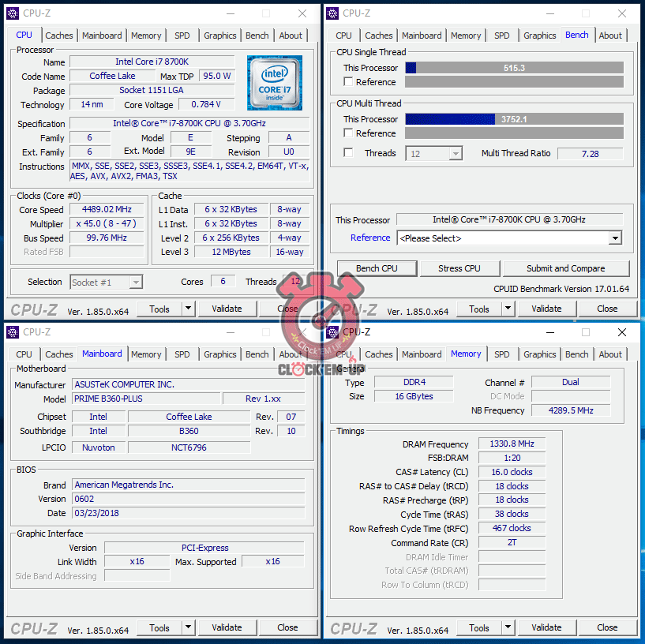Open Tools dropdown arrow in the Memory window
Screen dimensions: 645x644
pyautogui.click(x=508, y=628)
